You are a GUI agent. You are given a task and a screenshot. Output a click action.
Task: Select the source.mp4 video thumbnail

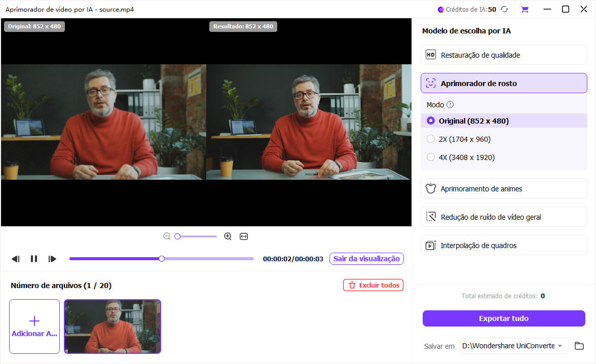point(113,327)
